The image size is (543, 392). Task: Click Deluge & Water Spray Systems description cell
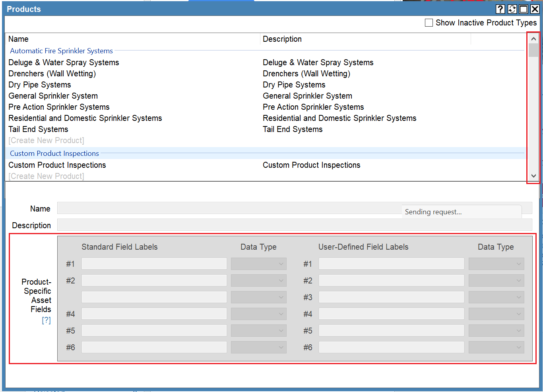point(318,62)
